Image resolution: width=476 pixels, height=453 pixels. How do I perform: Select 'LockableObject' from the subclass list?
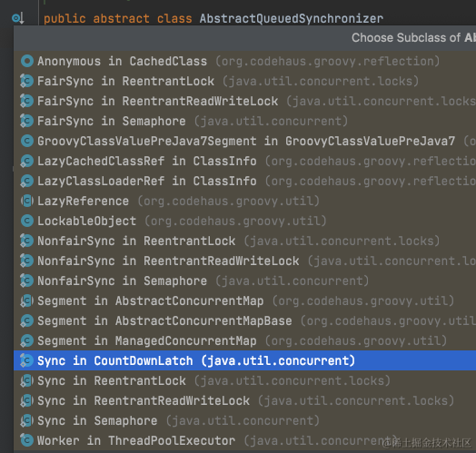point(244,221)
